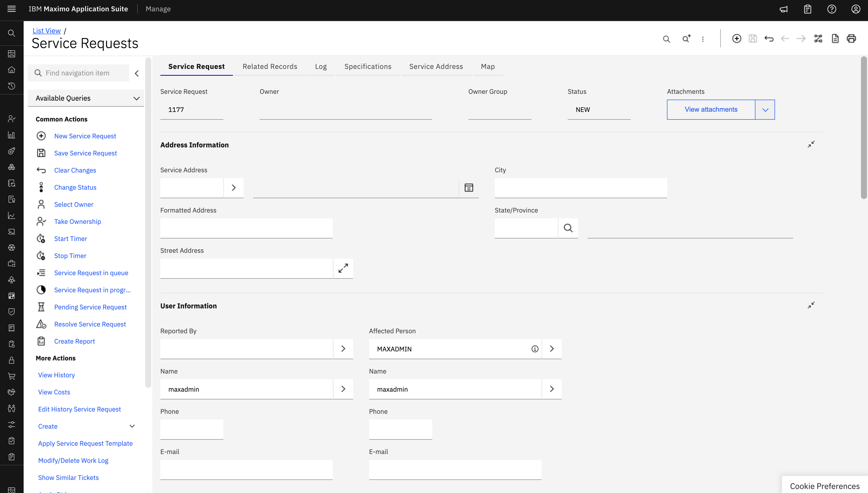This screenshot has height=493, width=868.
Task: Click Affected Person info icon
Action: [535, 349]
